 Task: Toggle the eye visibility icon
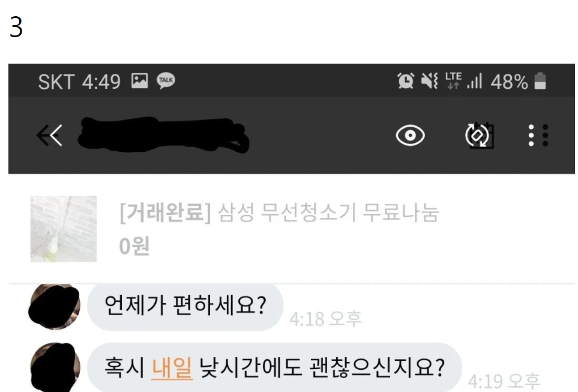(410, 135)
